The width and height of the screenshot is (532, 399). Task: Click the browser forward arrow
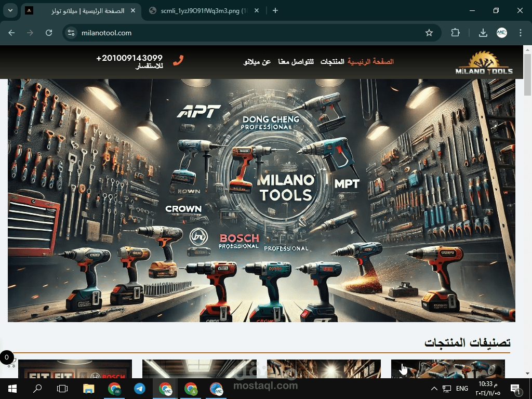30,33
